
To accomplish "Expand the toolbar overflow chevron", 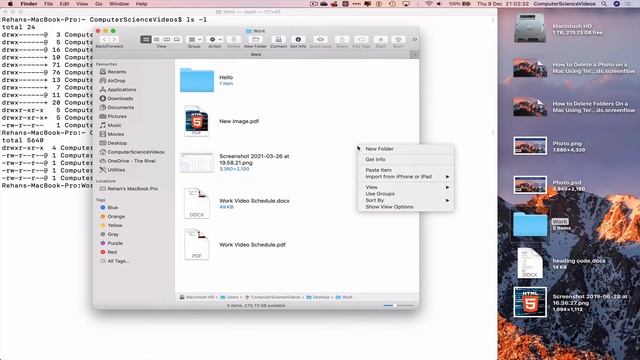I will [x=414, y=40].
